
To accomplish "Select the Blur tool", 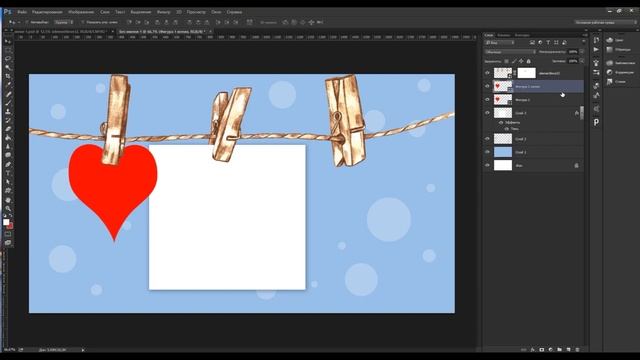I will pyautogui.click(x=8, y=147).
